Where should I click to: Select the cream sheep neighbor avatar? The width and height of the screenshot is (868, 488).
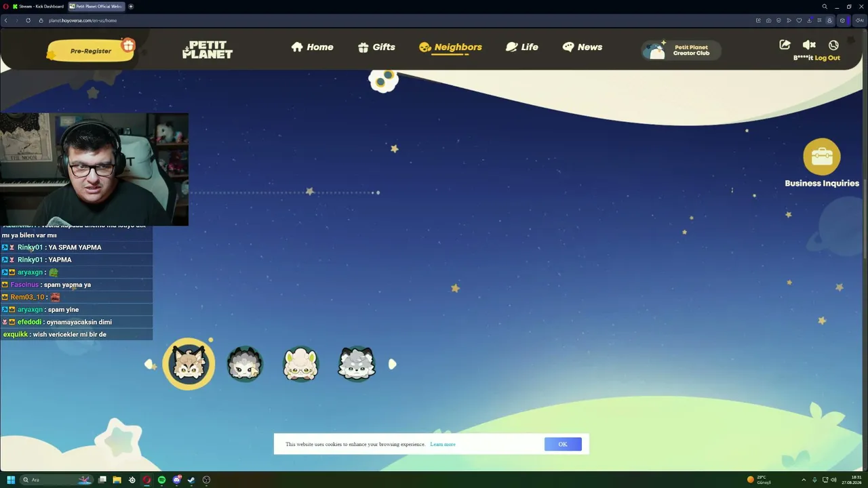coord(300,364)
